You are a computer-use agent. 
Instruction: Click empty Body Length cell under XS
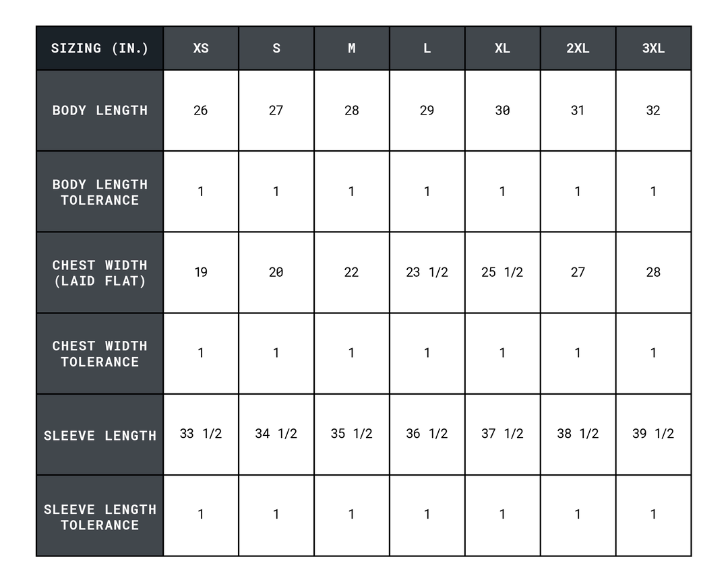coord(201,110)
